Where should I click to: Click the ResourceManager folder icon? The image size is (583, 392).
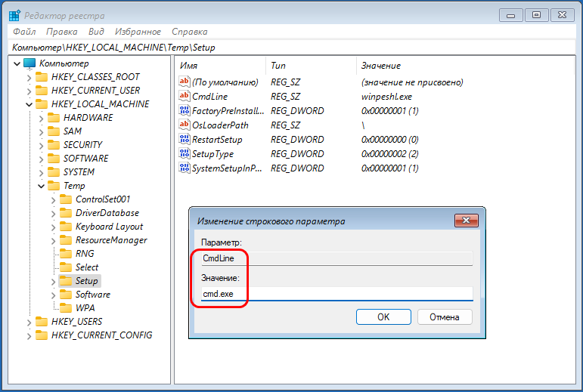(x=66, y=240)
